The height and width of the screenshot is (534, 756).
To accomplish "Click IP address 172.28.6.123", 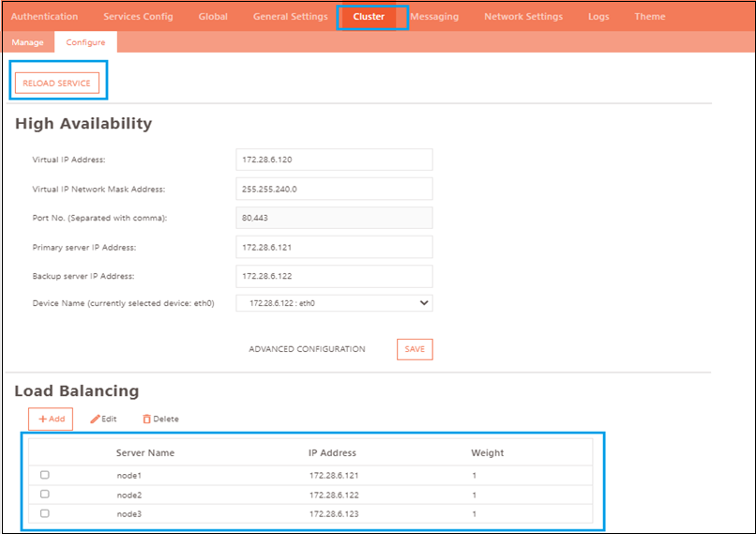I will pyautogui.click(x=334, y=514).
